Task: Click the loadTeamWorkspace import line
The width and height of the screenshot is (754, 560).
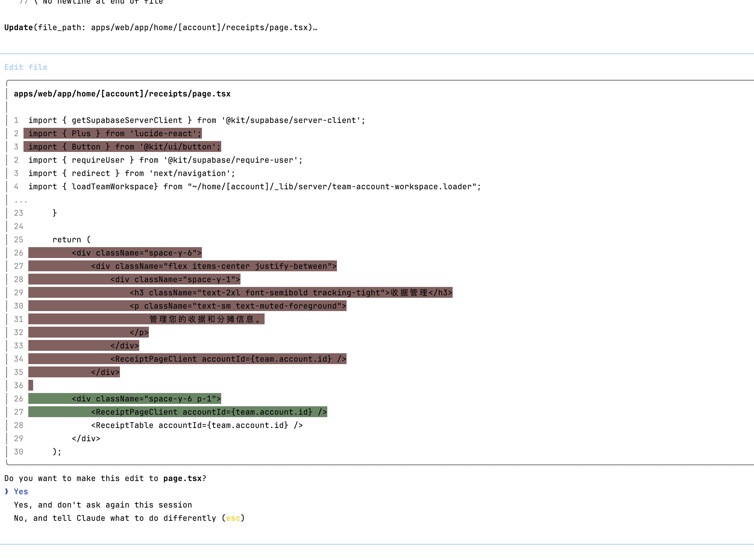Action: point(254,187)
